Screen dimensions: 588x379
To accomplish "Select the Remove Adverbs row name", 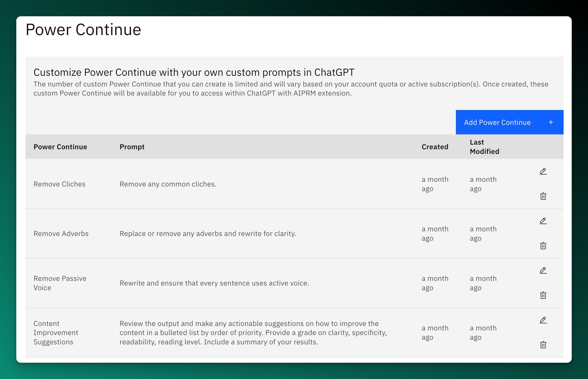I will [61, 233].
